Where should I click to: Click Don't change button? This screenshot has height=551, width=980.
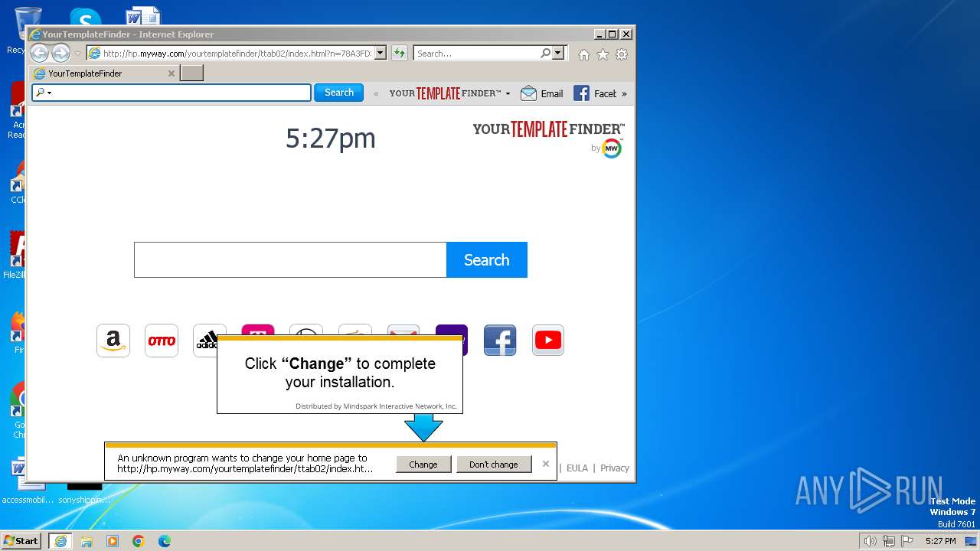point(494,465)
